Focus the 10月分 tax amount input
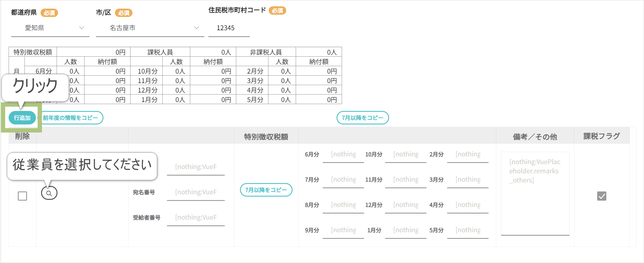This screenshot has height=263, width=644. [405, 154]
